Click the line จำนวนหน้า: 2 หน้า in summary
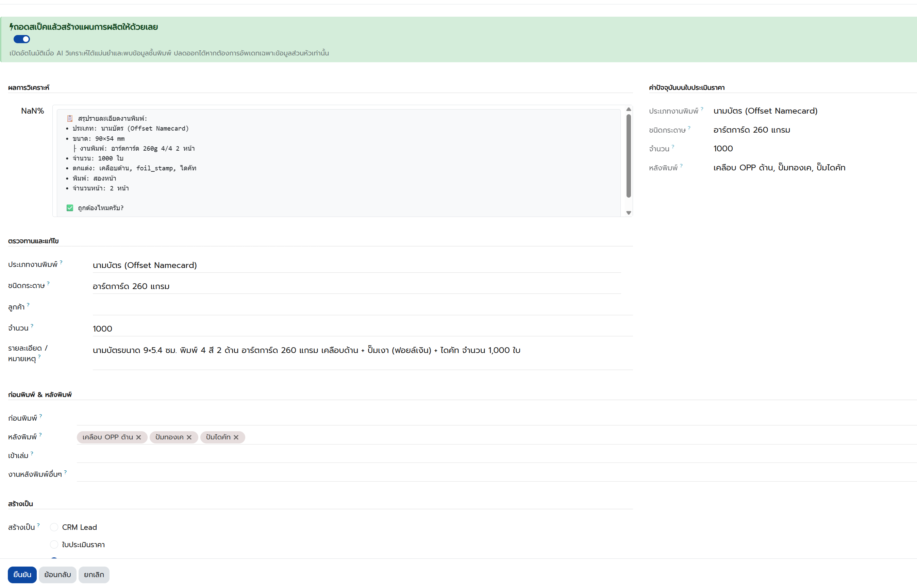The image size is (917, 588). coord(100,188)
